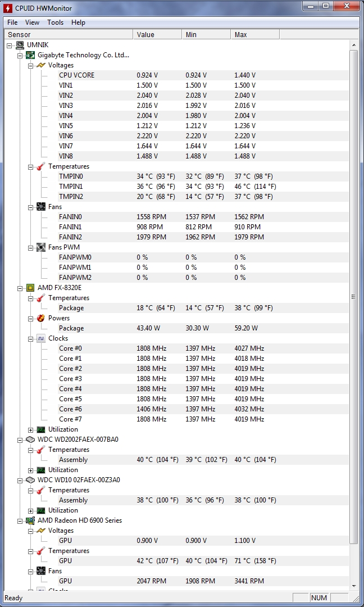Screen dimensions: 364x607
Task: Click Utilization icon under WDC WD10 02FAEX drive
Action: pyautogui.click(x=41, y=510)
